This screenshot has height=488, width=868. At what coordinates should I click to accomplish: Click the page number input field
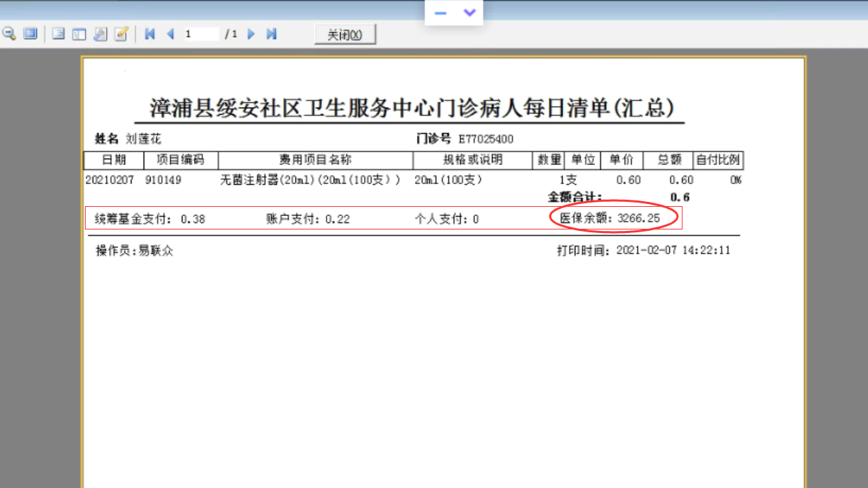pyautogui.click(x=201, y=34)
